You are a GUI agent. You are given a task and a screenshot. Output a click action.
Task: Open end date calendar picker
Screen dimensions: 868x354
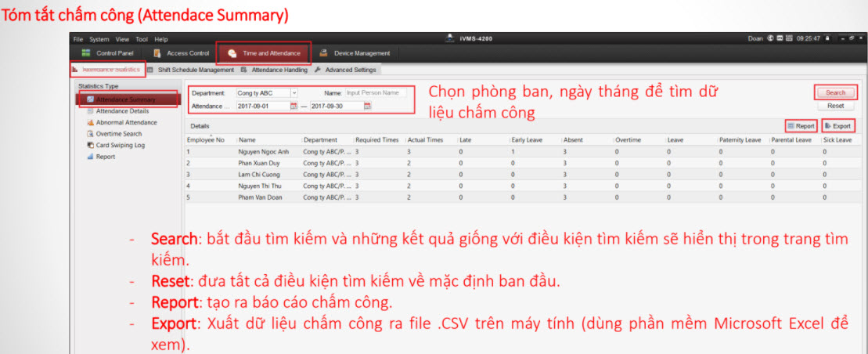(367, 106)
